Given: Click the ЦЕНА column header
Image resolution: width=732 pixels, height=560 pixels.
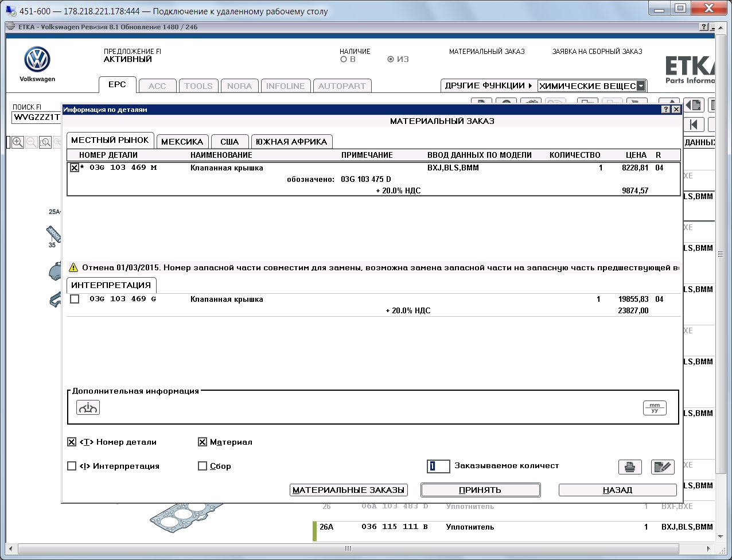Looking at the screenshot, I should tap(636, 155).
